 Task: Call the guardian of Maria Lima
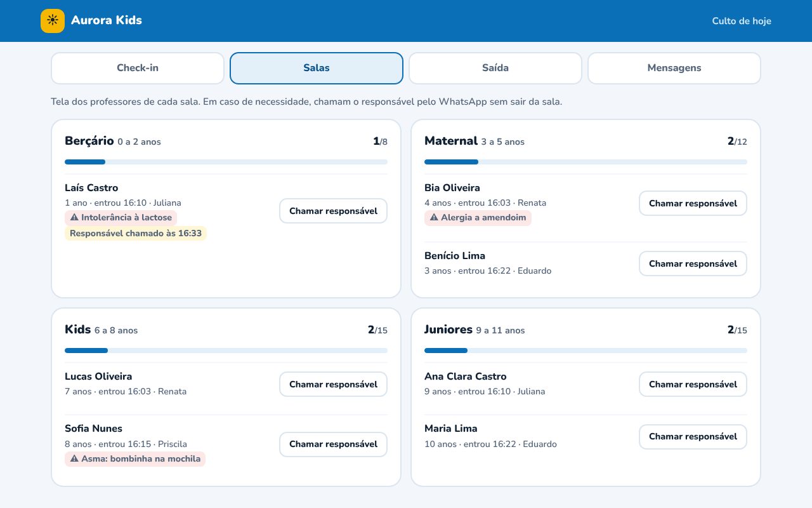point(693,436)
